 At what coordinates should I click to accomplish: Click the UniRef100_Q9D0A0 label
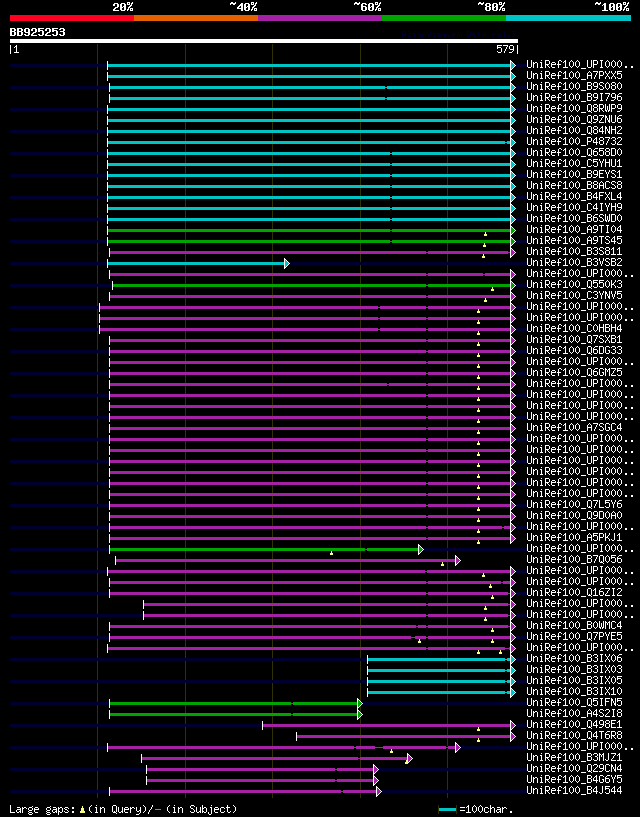[574, 515]
